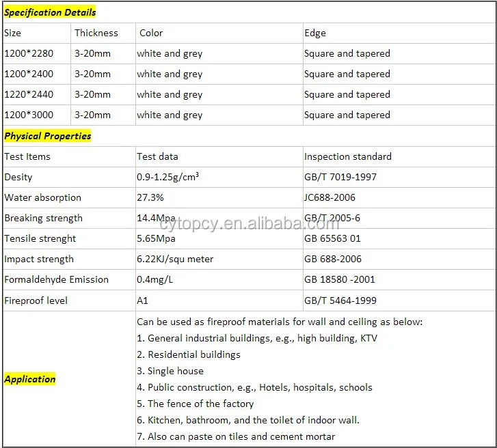
Task: Select the 6.22KJ/squ meter value
Action: coord(175,259)
